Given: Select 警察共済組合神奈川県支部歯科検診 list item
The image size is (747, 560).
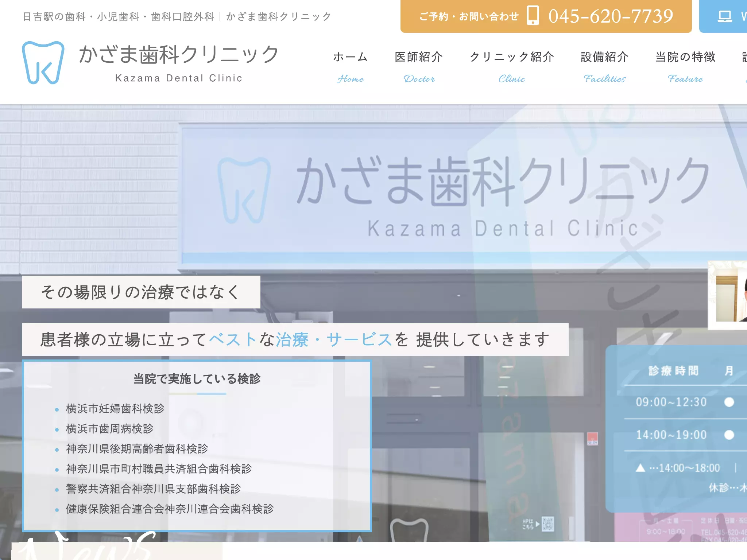Looking at the screenshot, I should pos(153,489).
